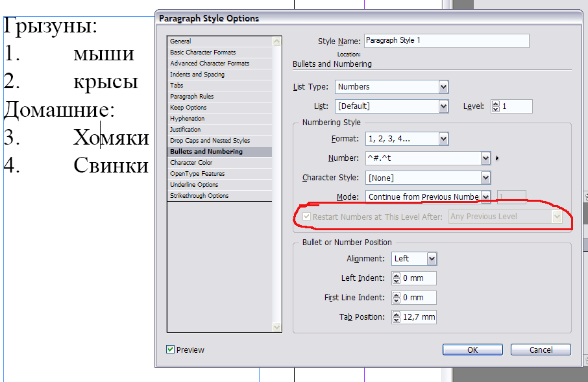Open the General category
This screenshot has width=588, height=382.
click(220, 42)
